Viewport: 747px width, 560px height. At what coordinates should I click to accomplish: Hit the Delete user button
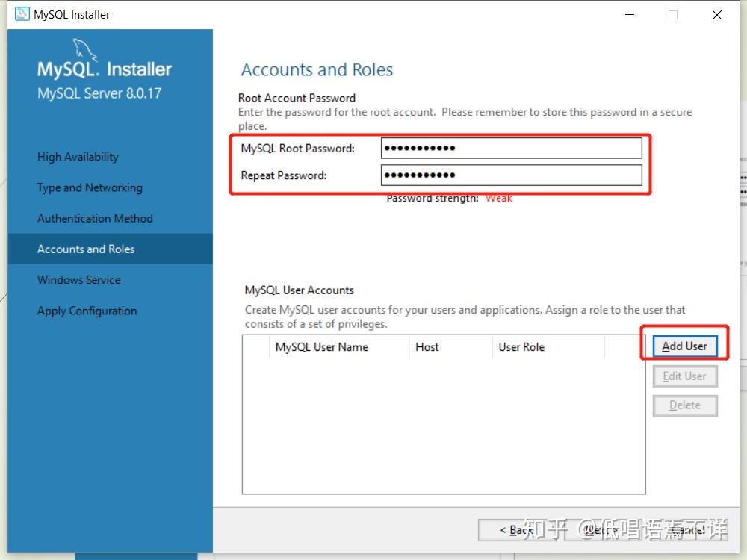[x=684, y=405]
